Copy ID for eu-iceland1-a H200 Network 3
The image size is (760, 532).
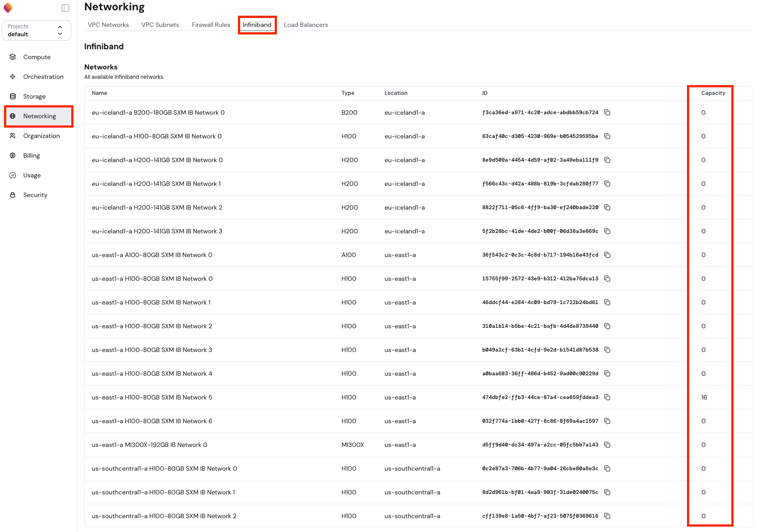[607, 231]
